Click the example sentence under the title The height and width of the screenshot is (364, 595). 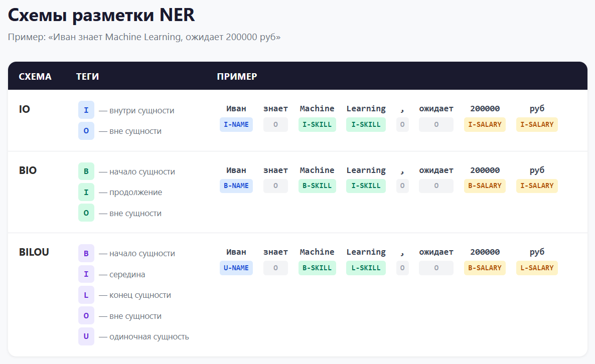pos(144,37)
